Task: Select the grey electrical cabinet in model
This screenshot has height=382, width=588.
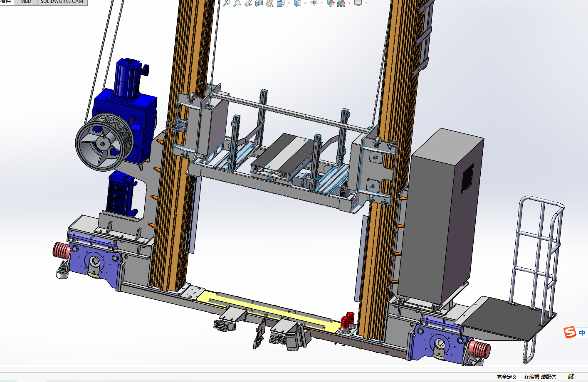Action: 441,216
